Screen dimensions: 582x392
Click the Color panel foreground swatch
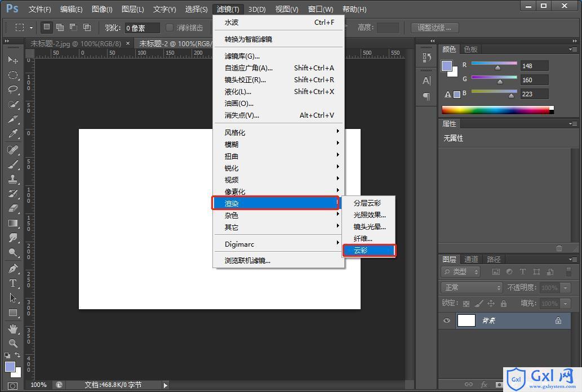[447, 66]
